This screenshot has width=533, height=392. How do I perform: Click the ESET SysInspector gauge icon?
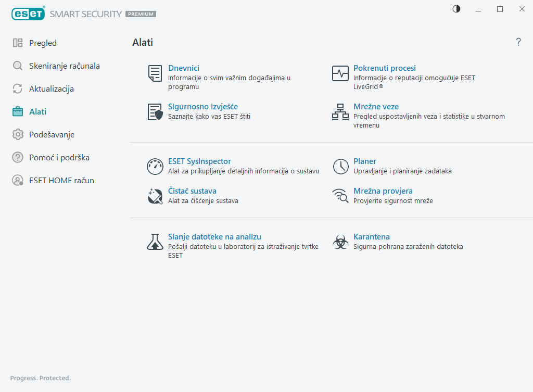pos(155,167)
